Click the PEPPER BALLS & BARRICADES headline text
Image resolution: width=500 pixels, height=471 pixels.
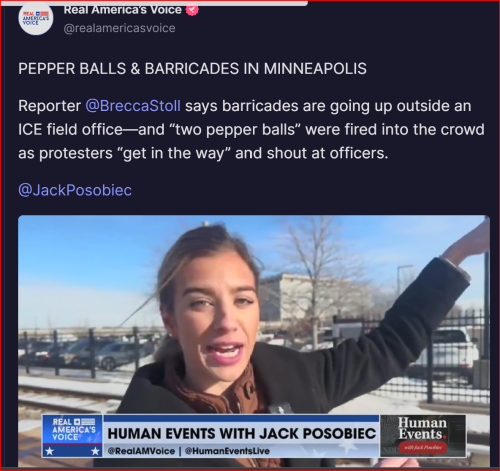[x=192, y=69]
